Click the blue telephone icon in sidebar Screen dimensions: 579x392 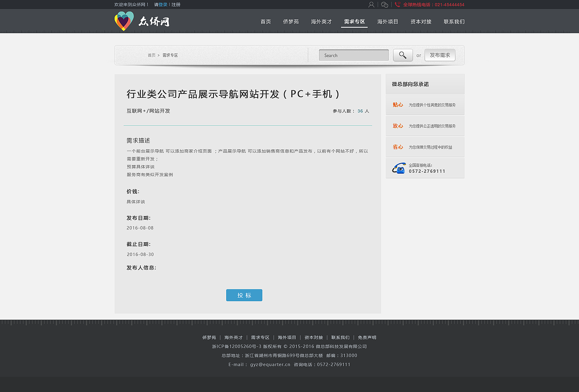399,168
